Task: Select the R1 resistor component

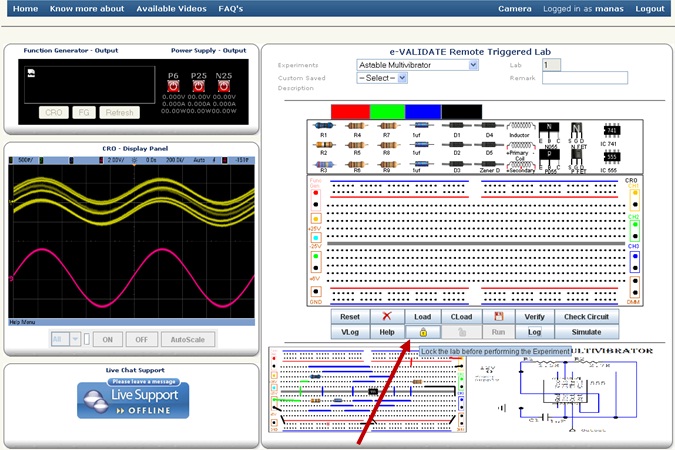Action: [x=324, y=126]
